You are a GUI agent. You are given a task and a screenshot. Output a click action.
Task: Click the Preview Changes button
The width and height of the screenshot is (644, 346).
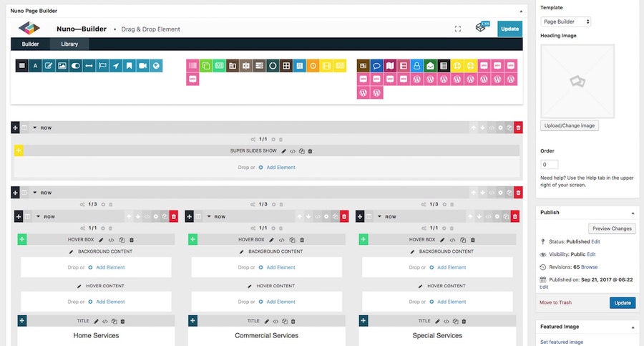(x=612, y=229)
